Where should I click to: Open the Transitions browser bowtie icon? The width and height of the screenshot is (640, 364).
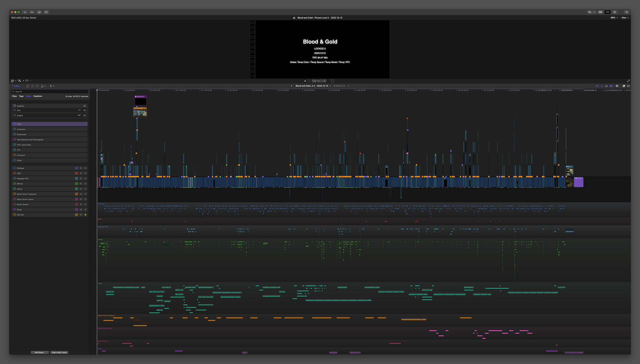click(x=628, y=86)
